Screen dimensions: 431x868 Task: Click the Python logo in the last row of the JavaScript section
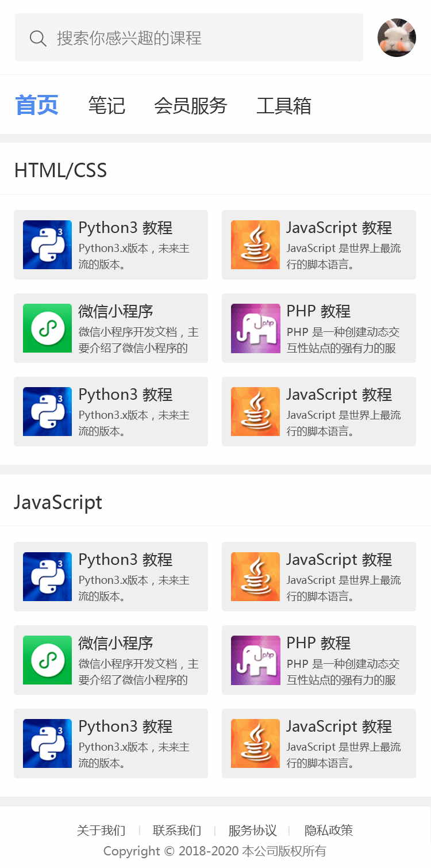click(x=47, y=743)
